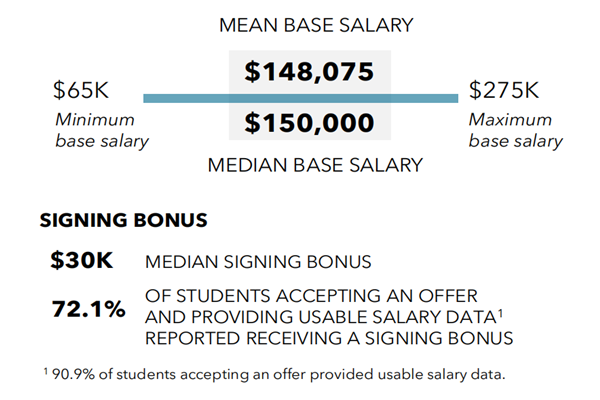Click the MEDIAN BASE SALARY label
The width and height of the screenshot is (600, 400).
[x=315, y=165]
